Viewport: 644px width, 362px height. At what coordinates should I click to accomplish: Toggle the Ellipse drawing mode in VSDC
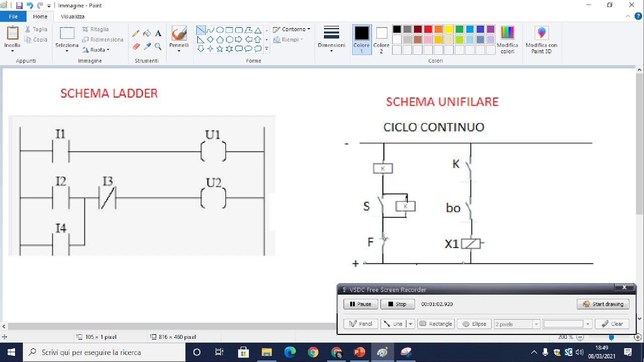click(x=474, y=324)
